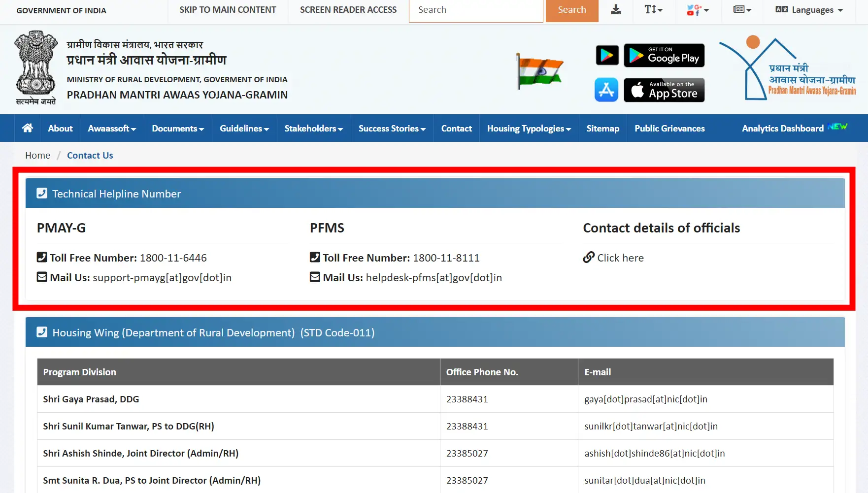Click the waving Indian flag image
This screenshot has height=493, width=868.
[539, 70]
